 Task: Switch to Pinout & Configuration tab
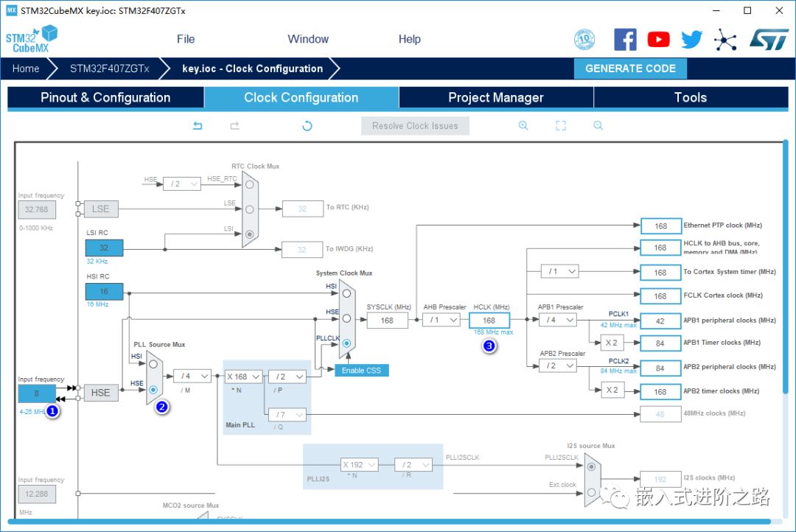pos(105,97)
